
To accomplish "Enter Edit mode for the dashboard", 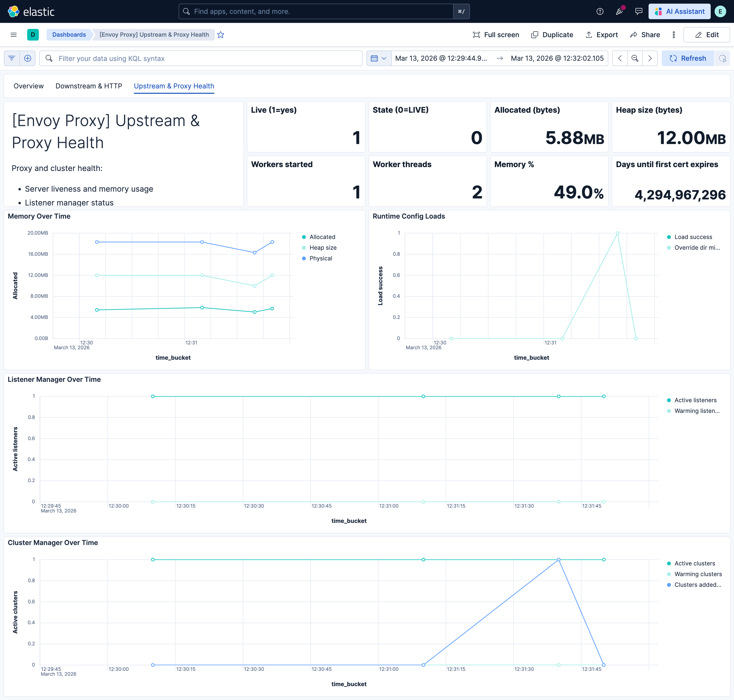I will [x=706, y=35].
